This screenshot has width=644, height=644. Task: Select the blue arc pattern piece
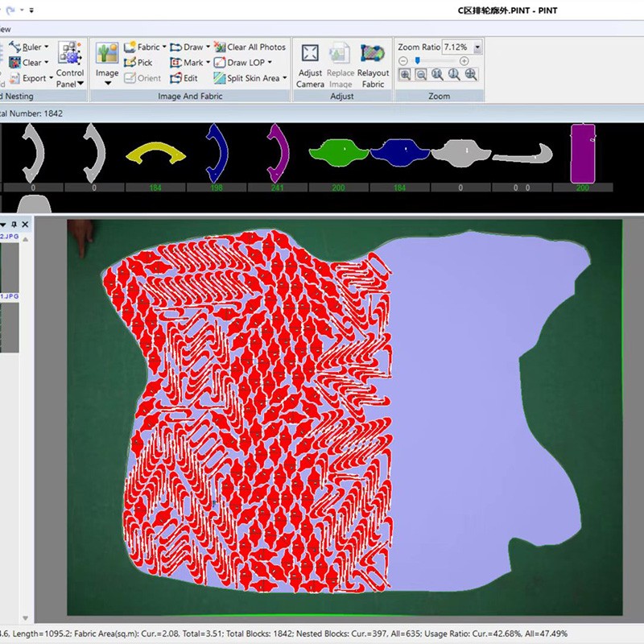click(217, 153)
